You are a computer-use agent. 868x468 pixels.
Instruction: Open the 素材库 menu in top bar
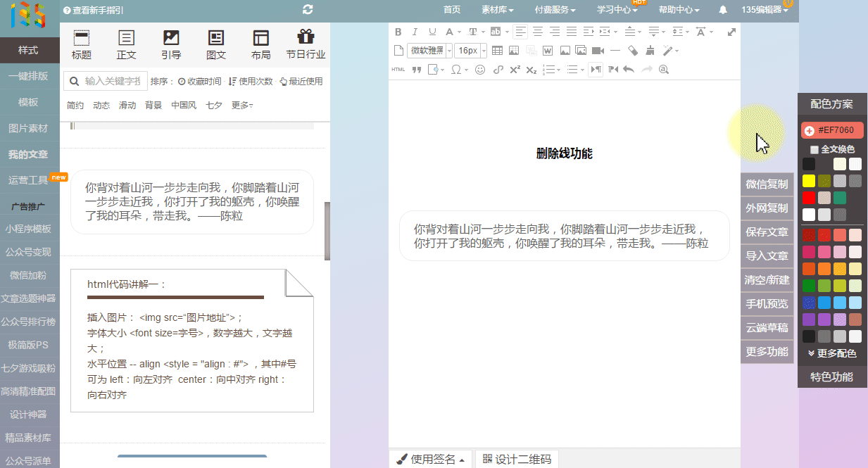[x=497, y=10]
